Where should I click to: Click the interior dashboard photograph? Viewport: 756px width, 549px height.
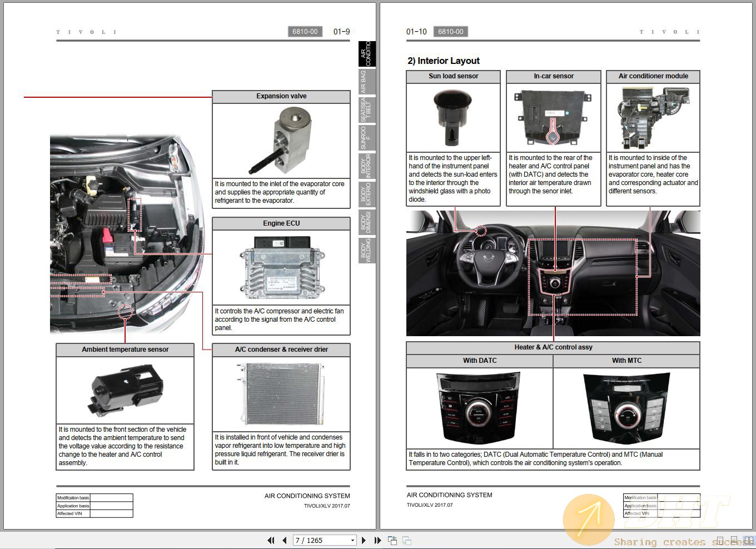click(x=553, y=273)
